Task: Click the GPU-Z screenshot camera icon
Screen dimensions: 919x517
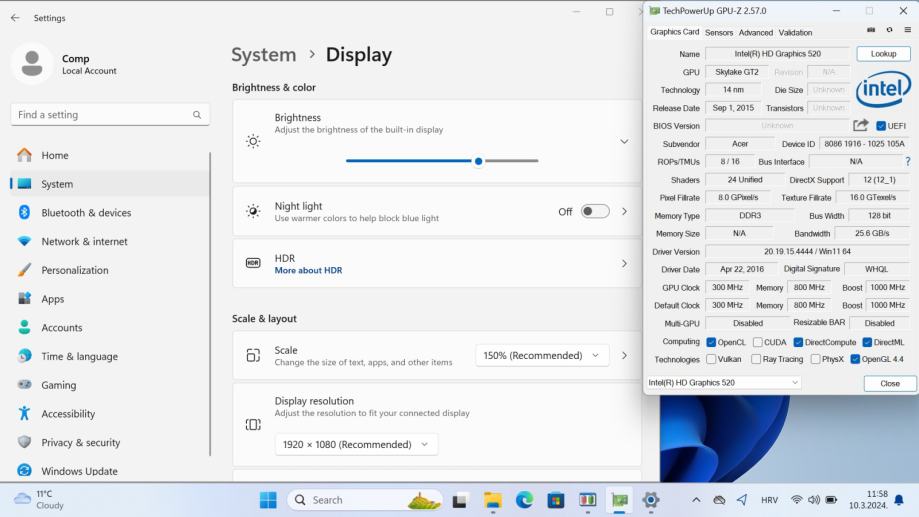Action: click(x=871, y=31)
